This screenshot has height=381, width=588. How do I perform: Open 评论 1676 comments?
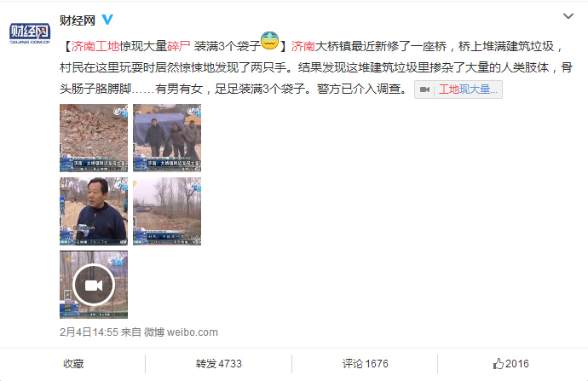coord(366,364)
